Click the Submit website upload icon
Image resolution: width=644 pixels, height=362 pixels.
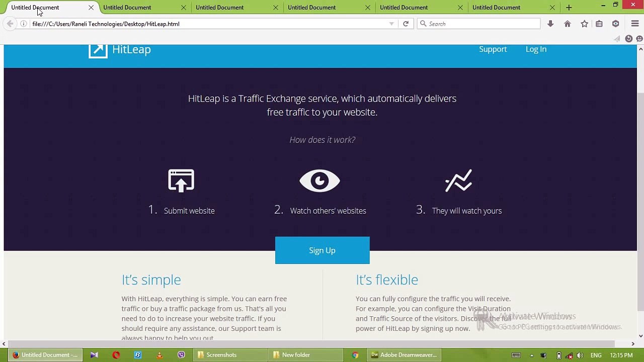tap(181, 180)
